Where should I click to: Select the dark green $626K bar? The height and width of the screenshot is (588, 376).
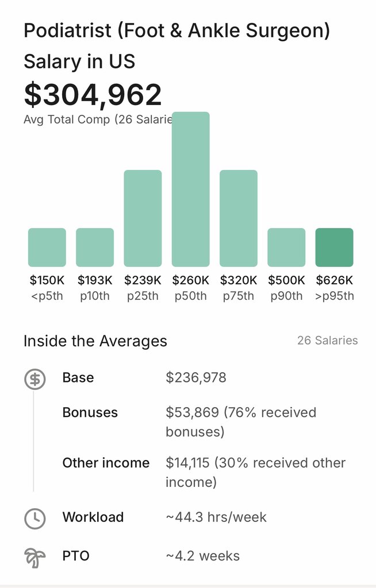(x=334, y=247)
